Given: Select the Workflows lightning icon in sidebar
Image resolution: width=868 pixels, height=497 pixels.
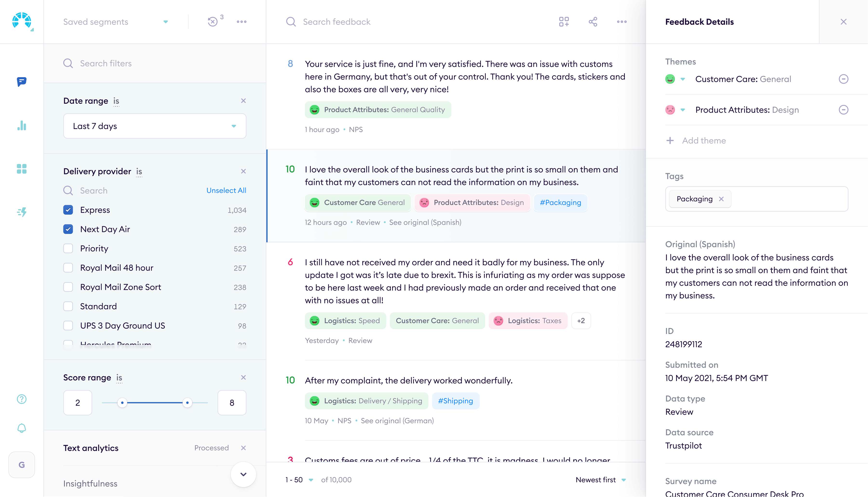Looking at the screenshot, I should pos(21,212).
